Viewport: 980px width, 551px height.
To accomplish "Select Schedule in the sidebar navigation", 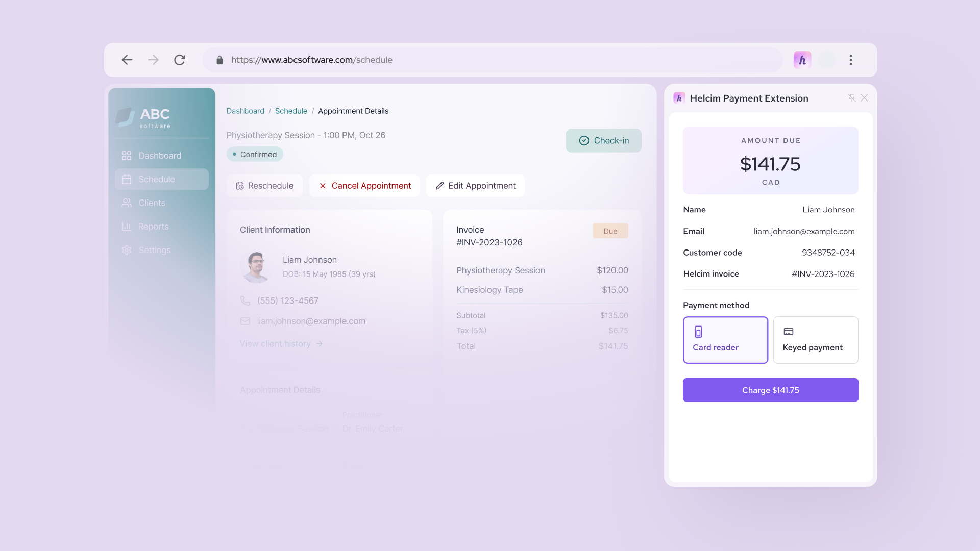I will 157,179.
